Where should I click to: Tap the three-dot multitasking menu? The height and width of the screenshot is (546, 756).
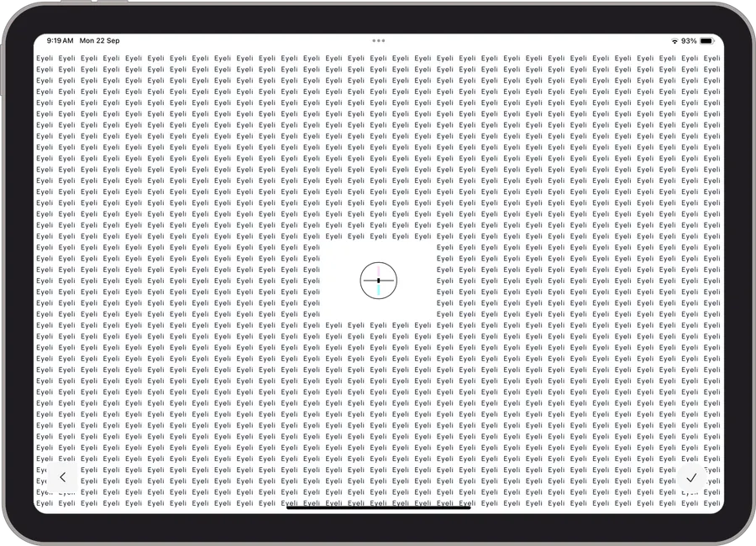[379, 41]
